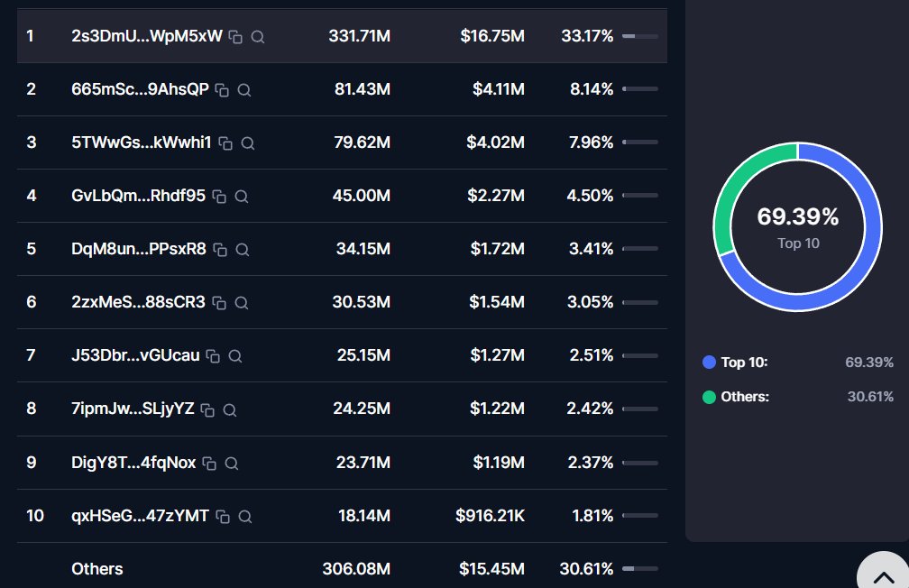Search address 665mSc...9AhsQP with magnifier icon
Image resolution: width=909 pixels, height=588 pixels.
(x=244, y=90)
